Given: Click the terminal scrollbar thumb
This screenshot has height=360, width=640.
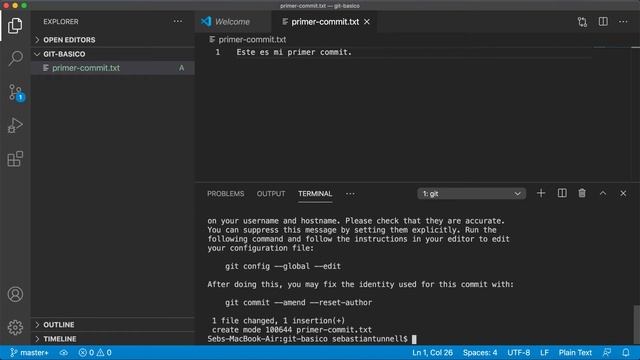Looking at the screenshot, I should (636, 324).
